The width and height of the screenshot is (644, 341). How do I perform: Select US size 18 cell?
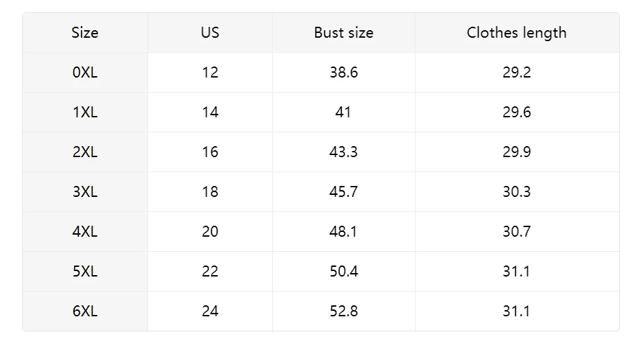coord(210,192)
